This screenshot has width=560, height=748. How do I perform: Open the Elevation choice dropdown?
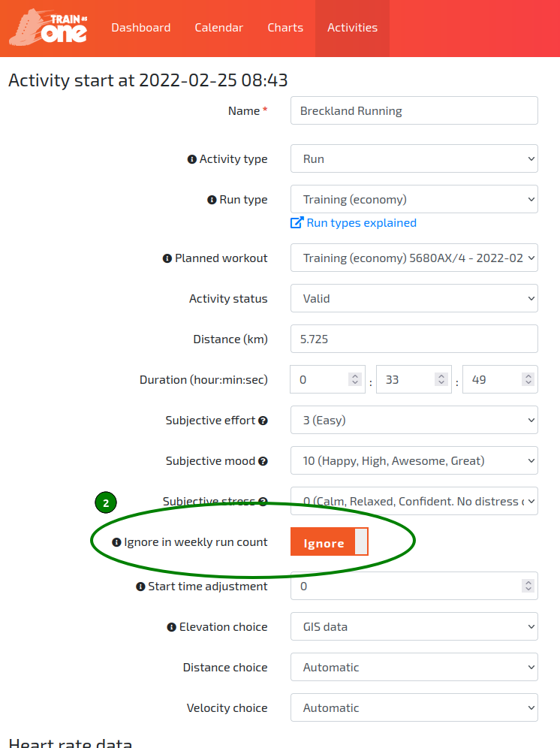click(x=414, y=627)
